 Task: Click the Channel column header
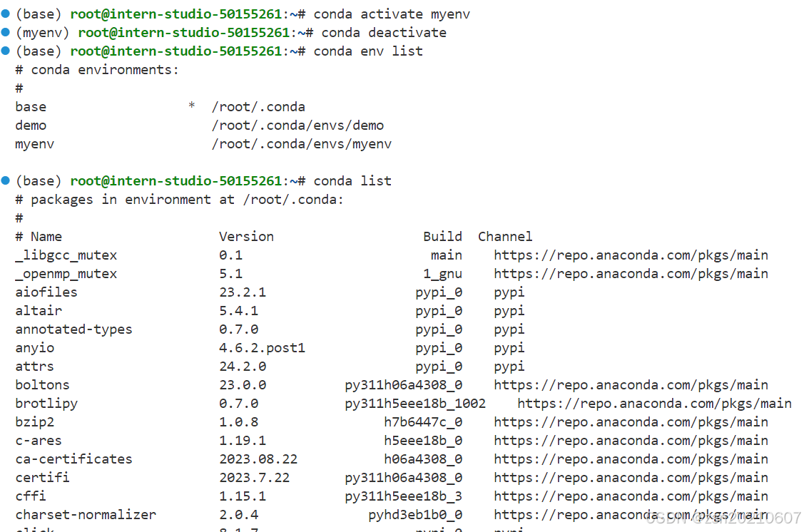505,236
